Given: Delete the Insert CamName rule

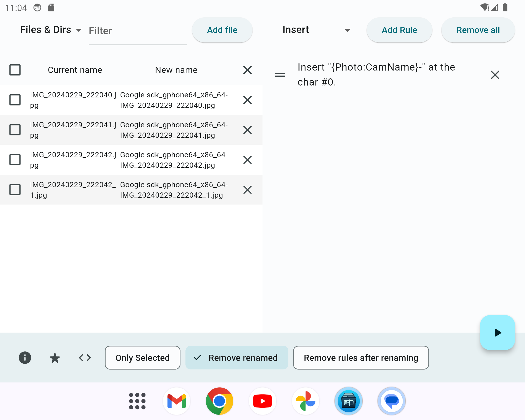Looking at the screenshot, I should tap(495, 75).
